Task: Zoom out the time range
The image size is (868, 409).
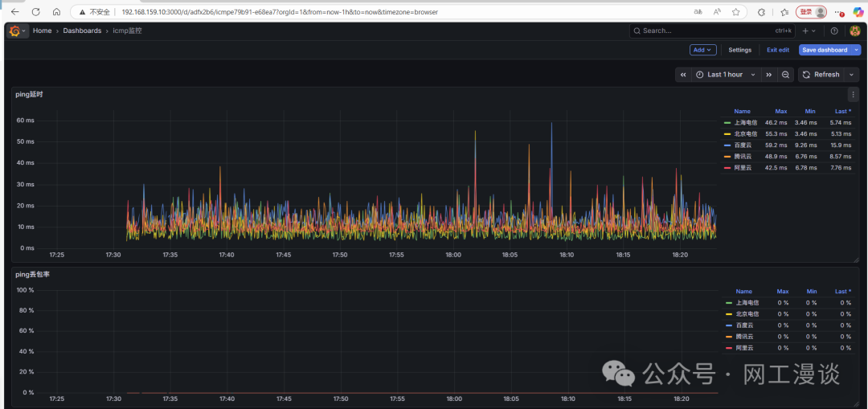Action: 785,75
